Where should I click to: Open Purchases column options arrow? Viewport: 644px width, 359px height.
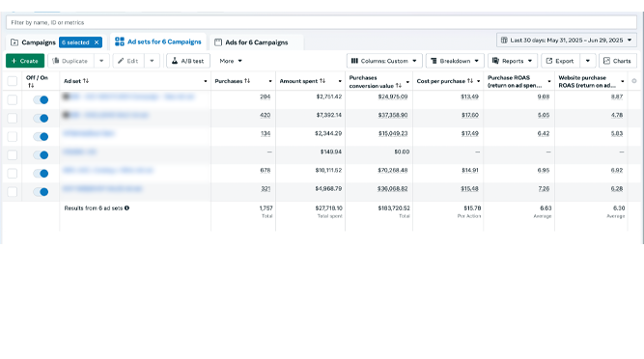click(x=270, y=81)
